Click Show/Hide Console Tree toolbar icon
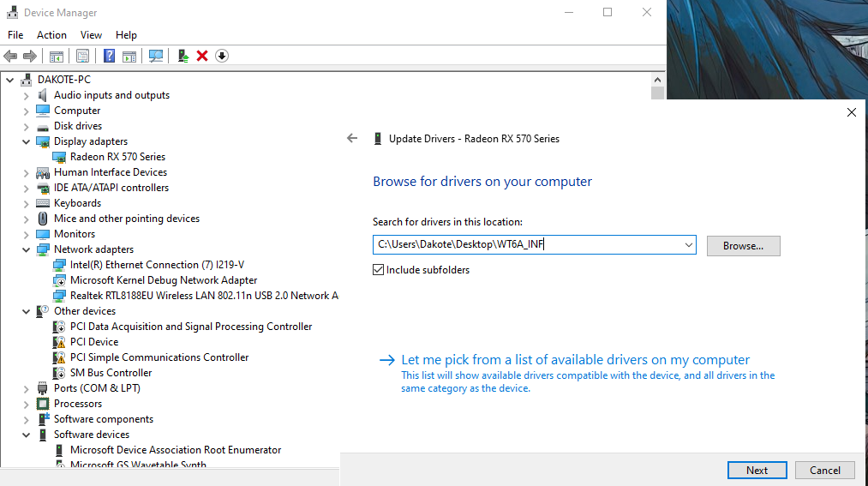The image size is (868, 486). click(x=56, y=56)
